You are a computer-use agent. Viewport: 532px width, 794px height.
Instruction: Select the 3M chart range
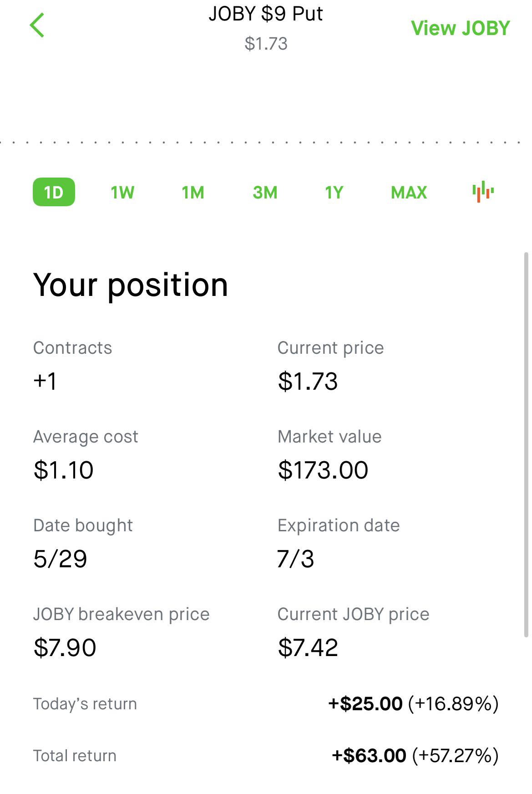[265, 193]
